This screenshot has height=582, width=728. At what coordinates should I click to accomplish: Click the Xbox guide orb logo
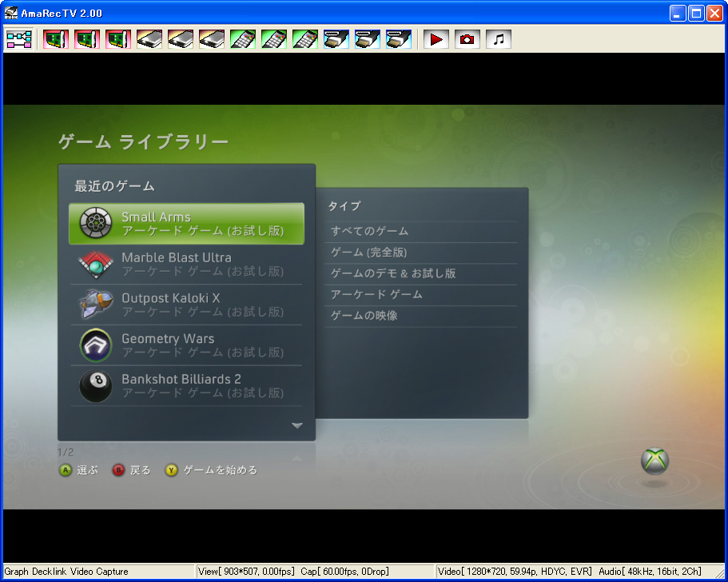click(x=654, y=461)
